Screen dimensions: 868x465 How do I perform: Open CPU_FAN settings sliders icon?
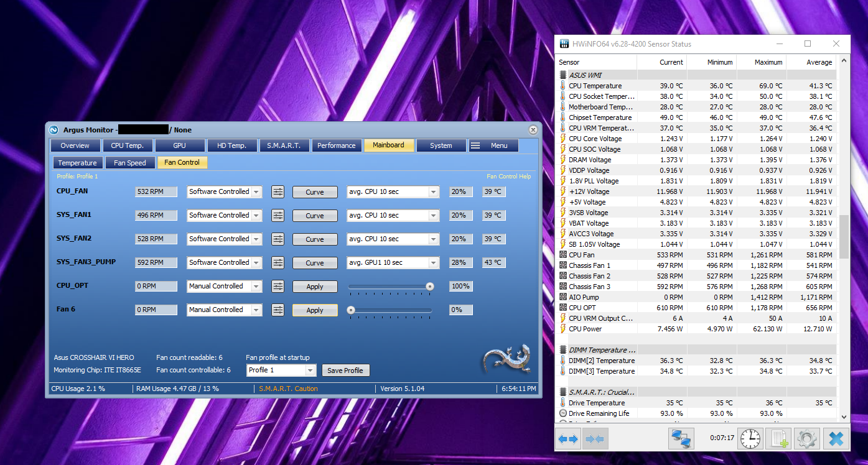pos(278,192)
